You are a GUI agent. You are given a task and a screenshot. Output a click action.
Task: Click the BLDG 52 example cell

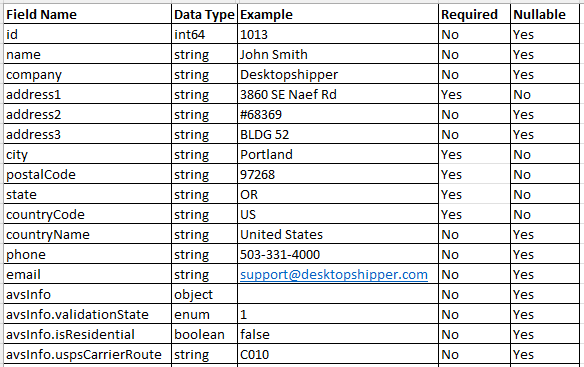[338, 135]
